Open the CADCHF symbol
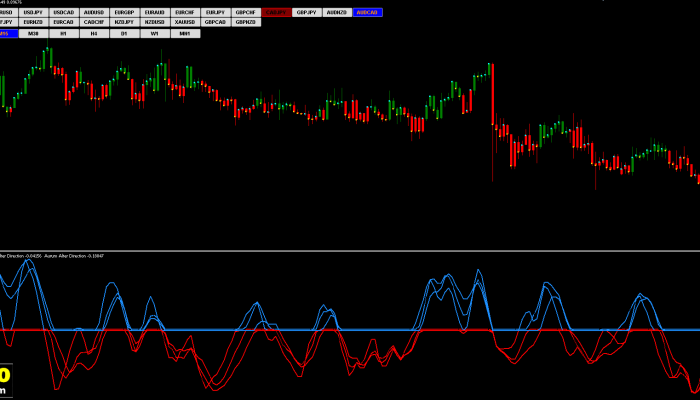Image resolution: width=700 pixels, height=400 pixels. (x=94, y=22)
